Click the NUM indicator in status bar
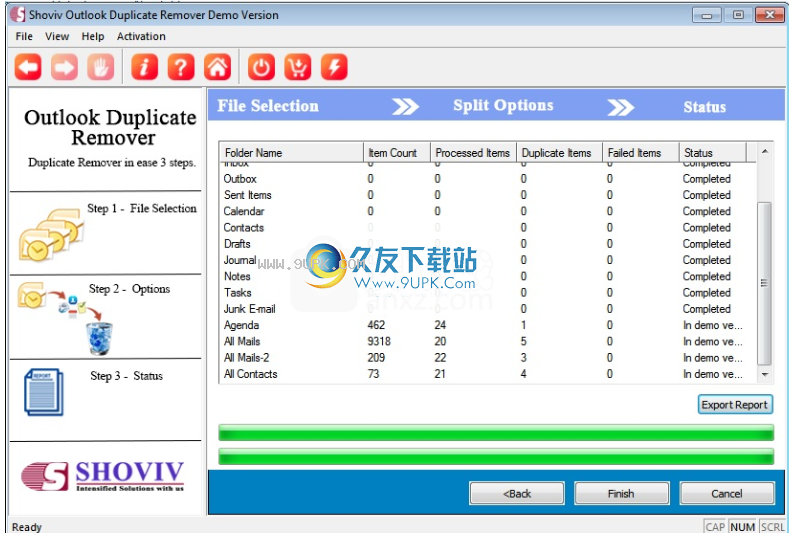 (x=743, y=527)
